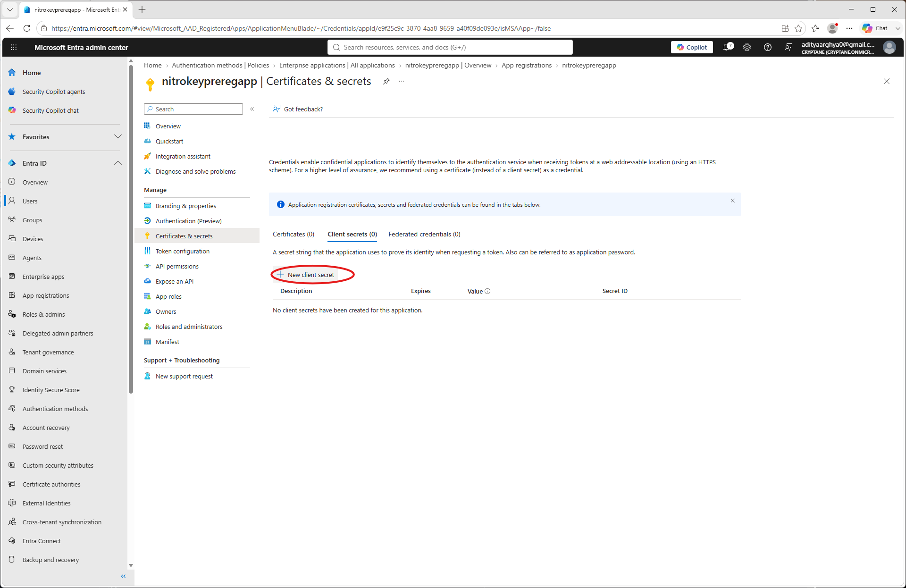This screenshot has width=906, height=588.
Task: Expand the Favorites section
Action: [x=118, y=137]
